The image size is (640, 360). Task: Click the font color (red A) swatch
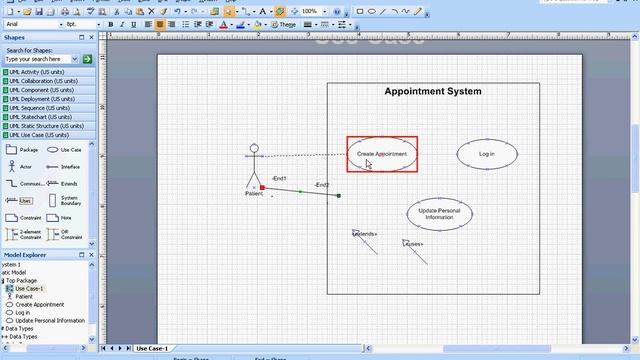223,25
